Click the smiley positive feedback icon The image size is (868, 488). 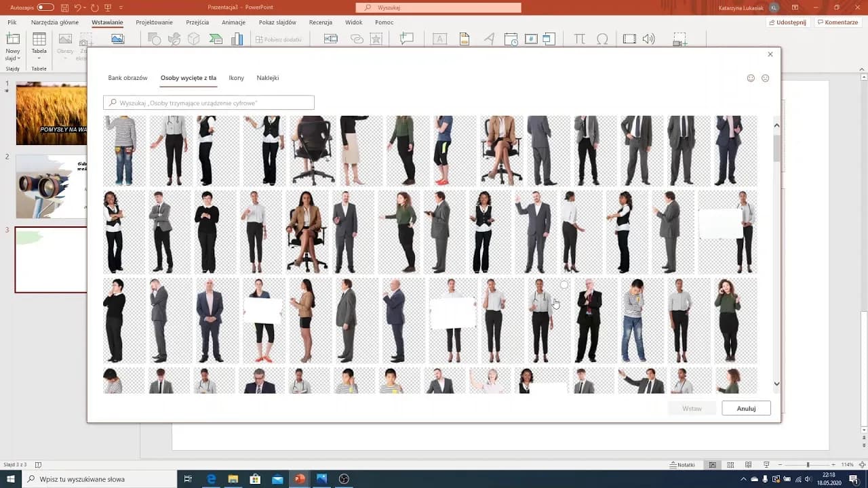click(751, 78)
